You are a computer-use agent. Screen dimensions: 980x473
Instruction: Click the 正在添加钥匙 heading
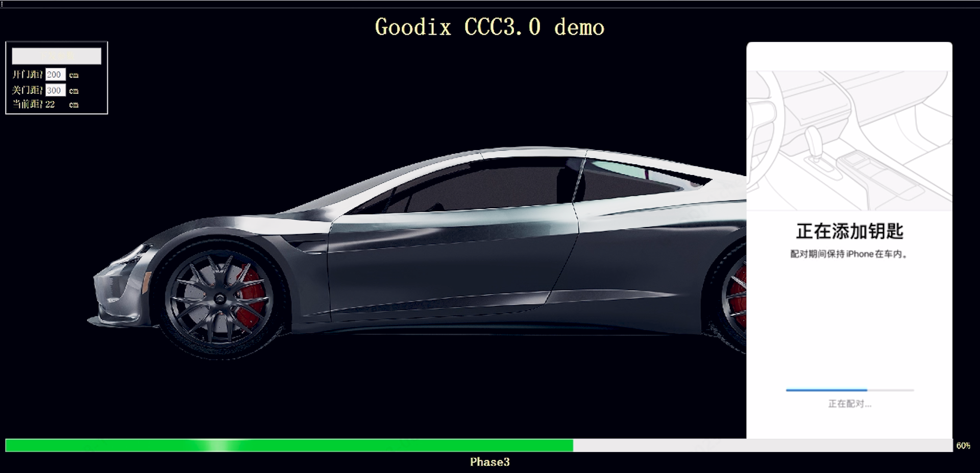point(849,231)
